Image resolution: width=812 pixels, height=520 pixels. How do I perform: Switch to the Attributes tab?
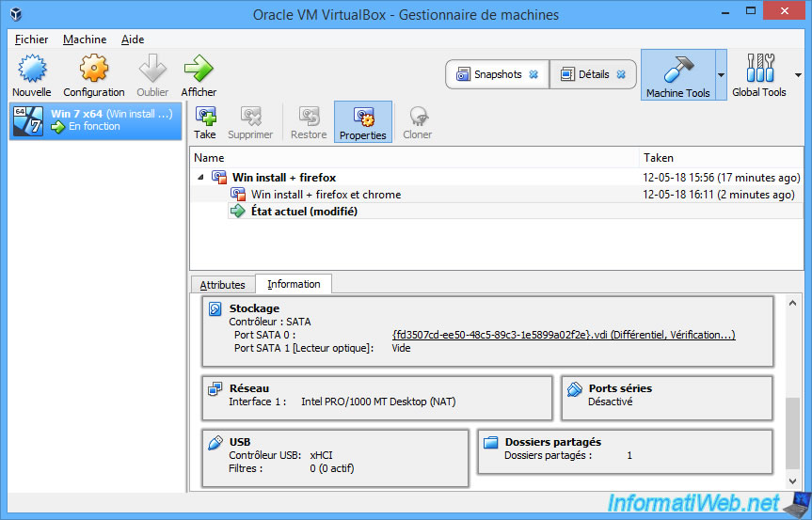222,285
